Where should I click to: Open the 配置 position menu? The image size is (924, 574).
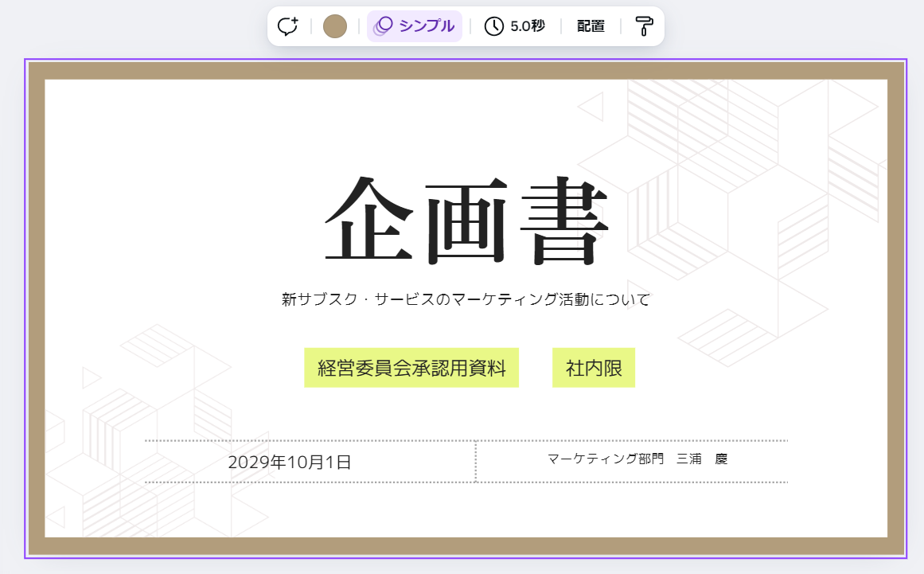tap(591, 26)
